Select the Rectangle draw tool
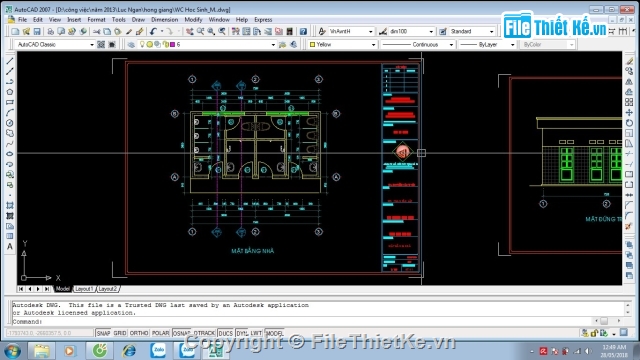Image resolution: width=640 pixels, height=360 pixels. [10, 102]
